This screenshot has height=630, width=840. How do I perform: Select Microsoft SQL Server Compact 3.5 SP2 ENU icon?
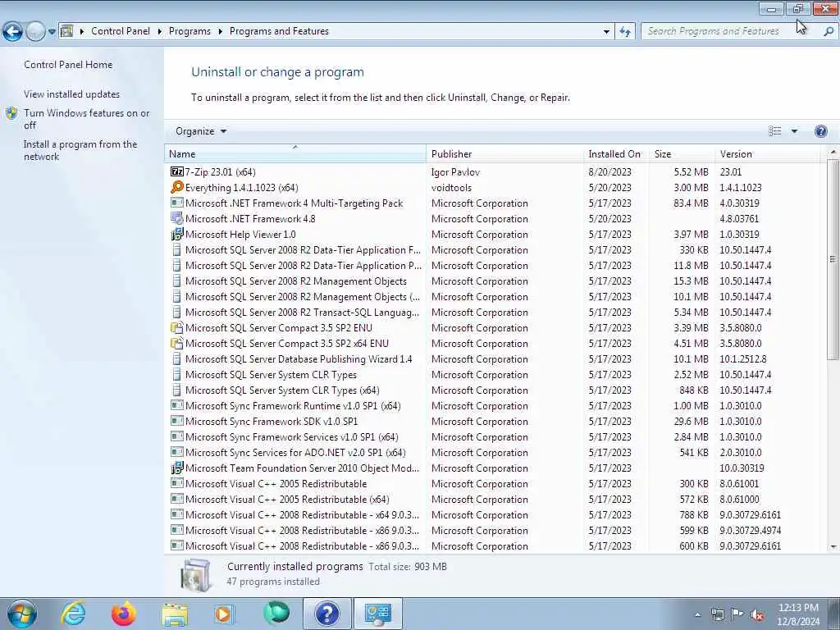(177, 328)
